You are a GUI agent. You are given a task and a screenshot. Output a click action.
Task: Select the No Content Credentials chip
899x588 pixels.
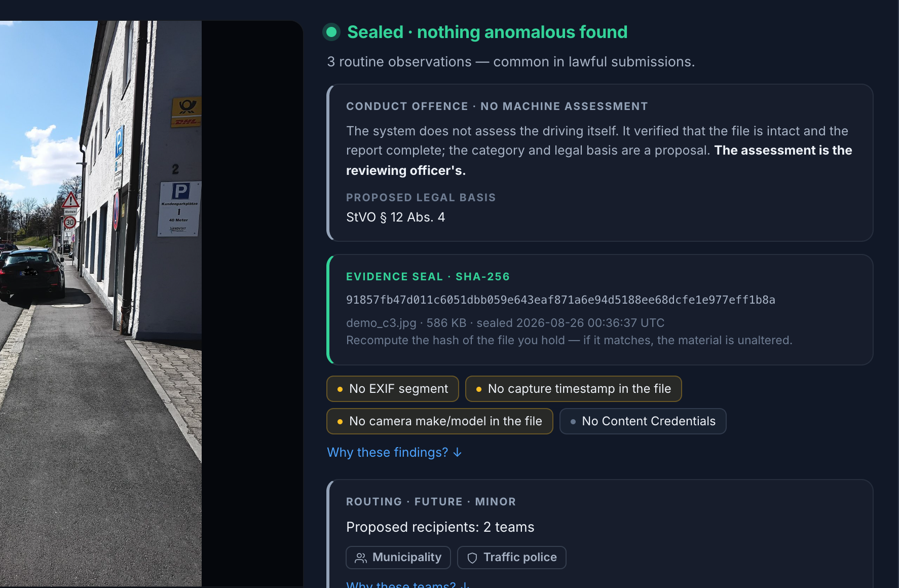pos(643,421)
